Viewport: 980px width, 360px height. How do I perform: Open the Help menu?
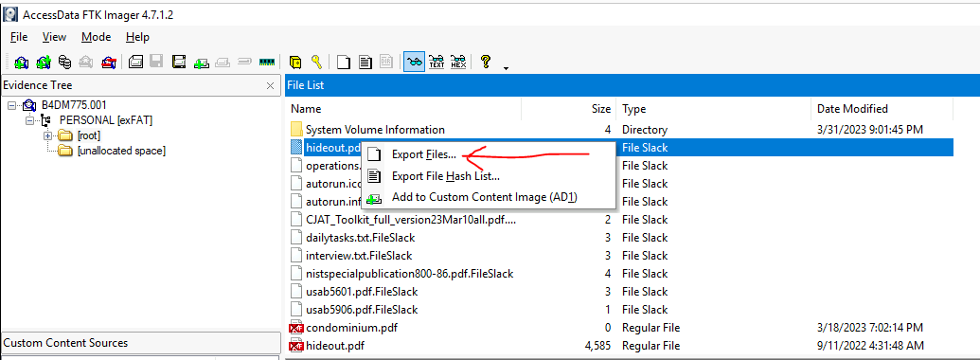137,37
